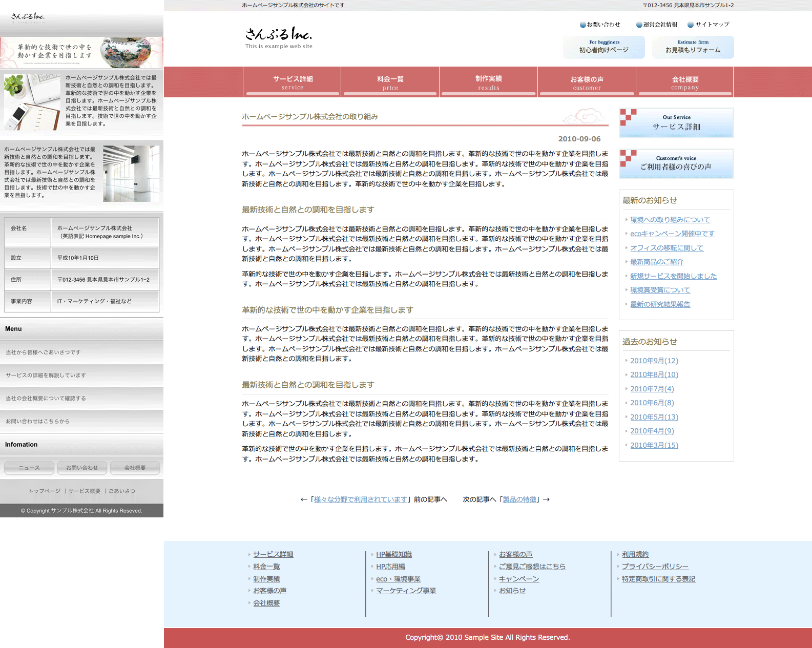Go to previous article 様々な分野で利用されています

click(361, 499)
